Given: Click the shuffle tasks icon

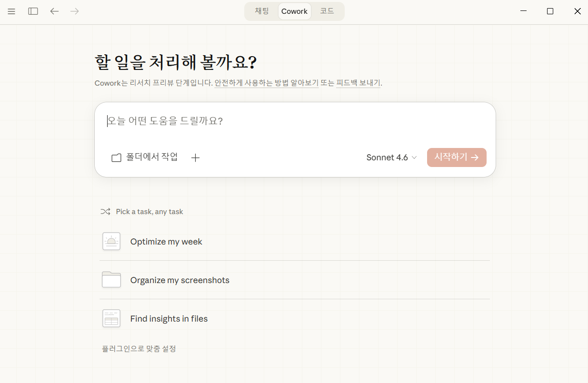Looking at the screenshot, I should (x=105, y=212).
